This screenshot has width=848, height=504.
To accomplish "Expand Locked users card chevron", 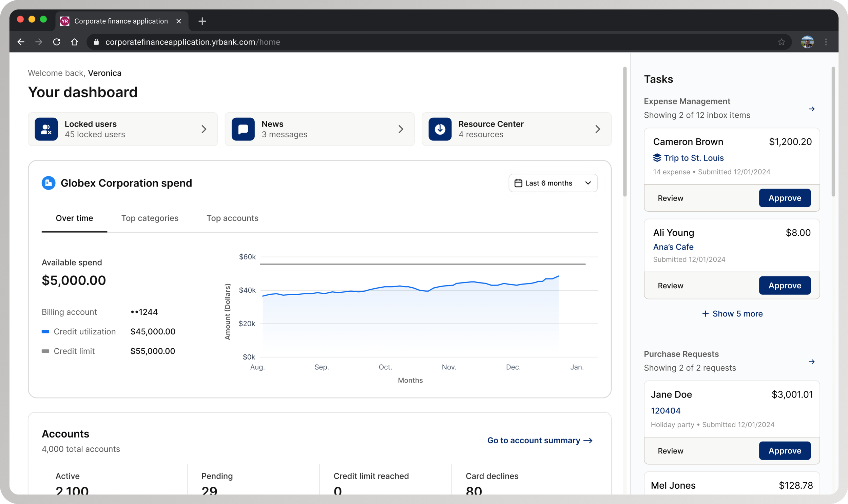I will coord(204,129).
